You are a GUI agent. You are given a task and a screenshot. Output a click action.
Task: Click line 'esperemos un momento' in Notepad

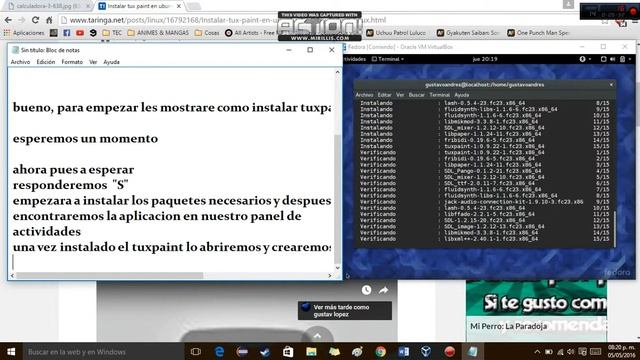click(x=85, y=138)
